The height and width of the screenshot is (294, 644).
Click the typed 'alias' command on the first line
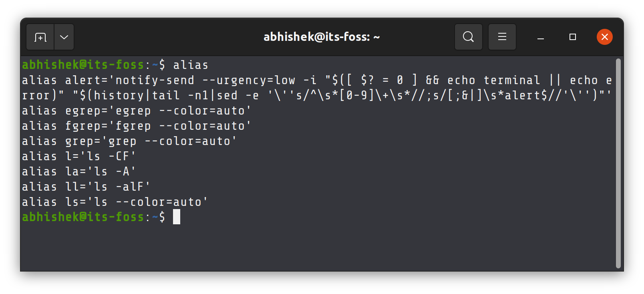pos(191,65)
